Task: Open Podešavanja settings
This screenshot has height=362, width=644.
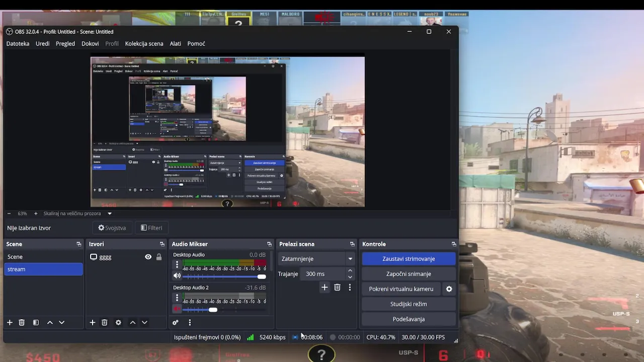Action: click(409, 319)
